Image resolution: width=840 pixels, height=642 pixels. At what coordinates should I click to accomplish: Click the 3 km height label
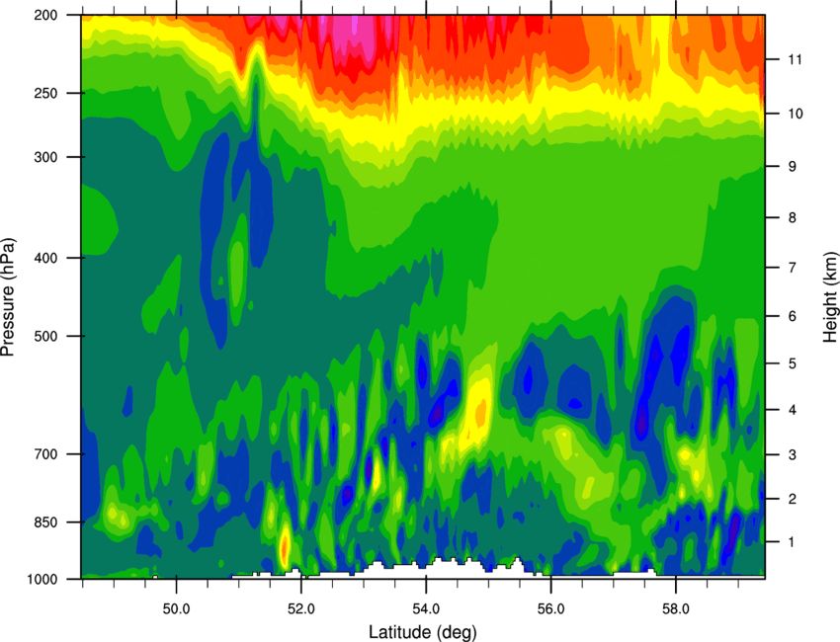pyautogui.click(x=793, y=454)
